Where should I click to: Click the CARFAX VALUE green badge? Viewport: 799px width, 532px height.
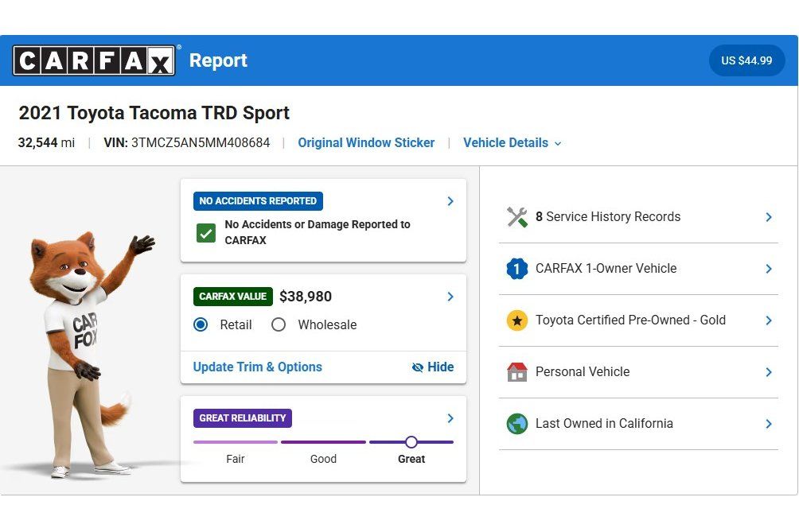(x=233, y=297)
